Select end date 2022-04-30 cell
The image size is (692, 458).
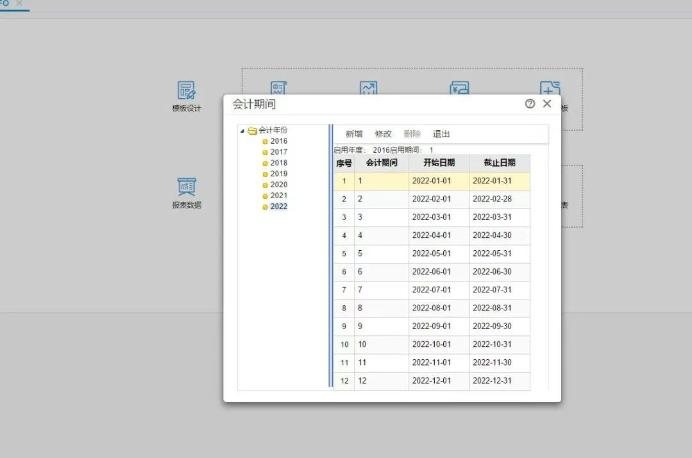point(500,236)
